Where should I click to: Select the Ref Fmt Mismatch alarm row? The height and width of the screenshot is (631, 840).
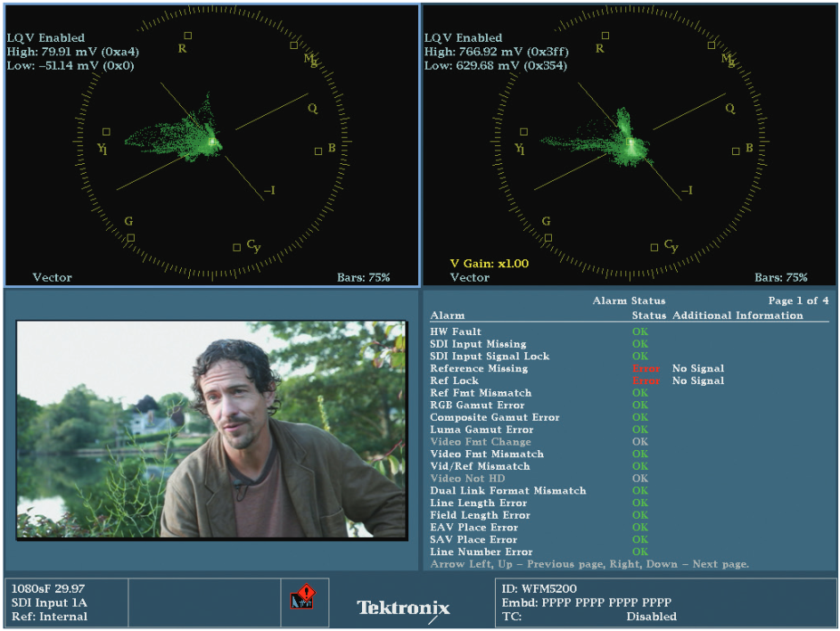630,393
